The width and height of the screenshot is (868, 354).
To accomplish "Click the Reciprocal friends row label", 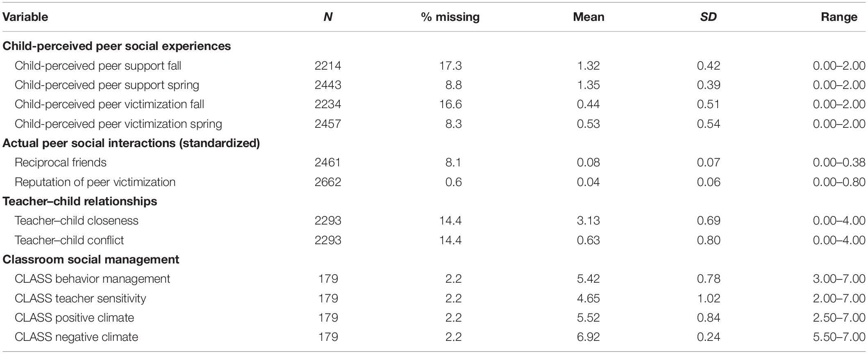I will 61,162.
